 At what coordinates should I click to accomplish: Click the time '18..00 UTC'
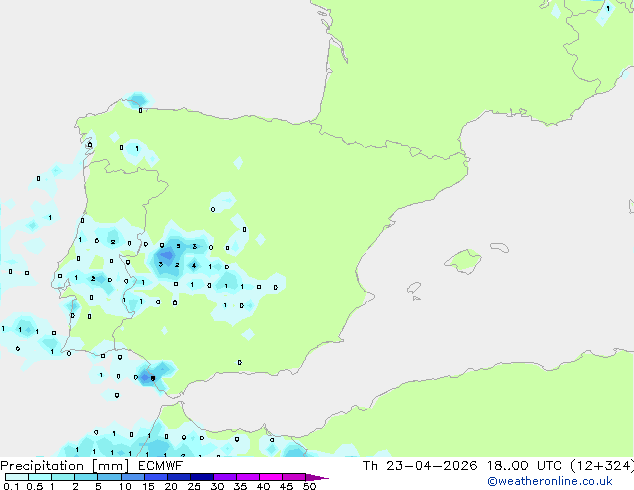click(524, 466)
